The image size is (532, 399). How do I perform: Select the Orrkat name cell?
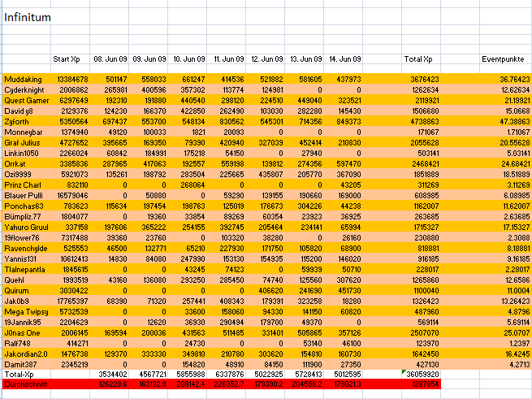click(x=27, y=163)
